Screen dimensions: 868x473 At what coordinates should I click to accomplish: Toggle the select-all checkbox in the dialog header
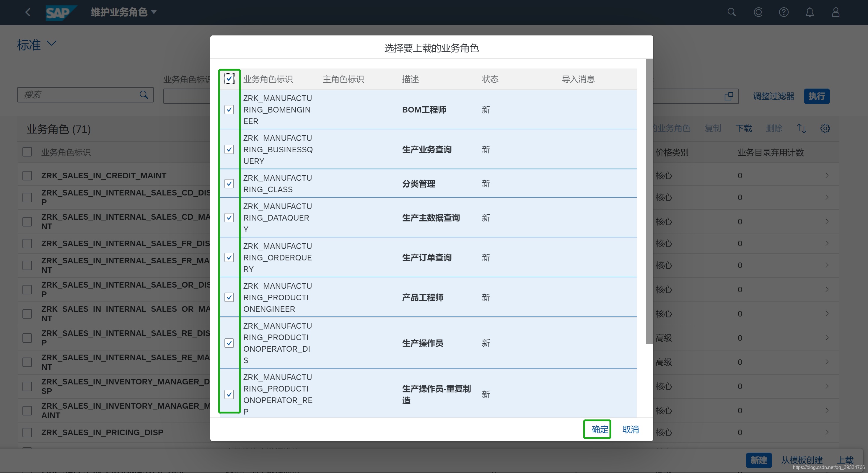(229, 79)
